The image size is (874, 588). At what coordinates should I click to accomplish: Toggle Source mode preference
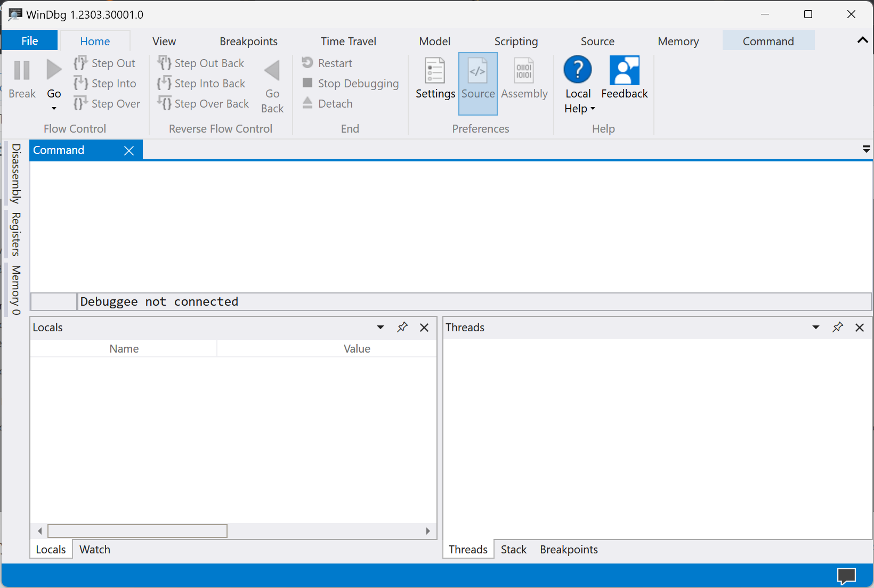[x=478, y=84]
